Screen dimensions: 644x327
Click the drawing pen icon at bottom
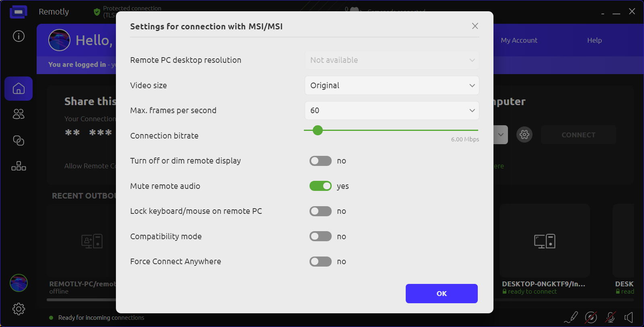click(571, 317)
